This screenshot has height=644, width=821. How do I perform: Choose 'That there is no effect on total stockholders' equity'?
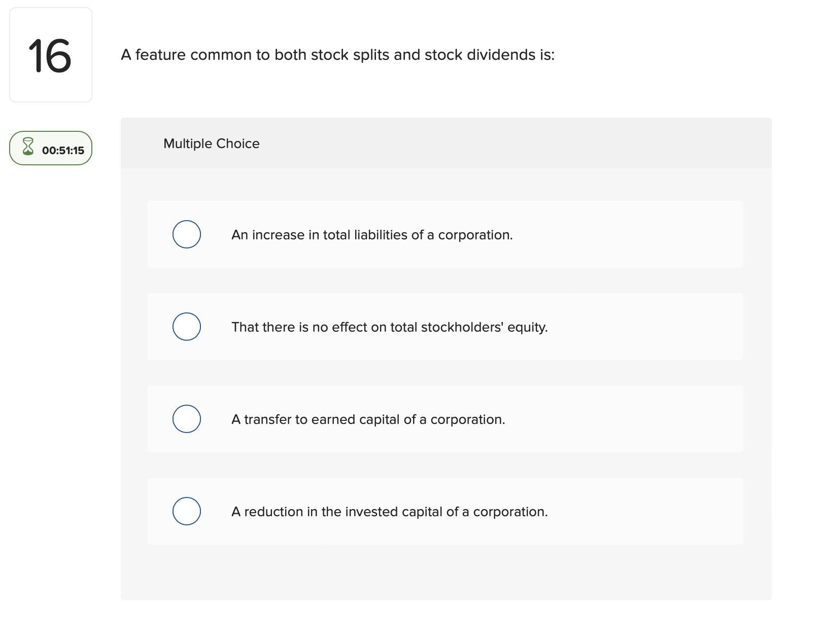pos(187,327)
